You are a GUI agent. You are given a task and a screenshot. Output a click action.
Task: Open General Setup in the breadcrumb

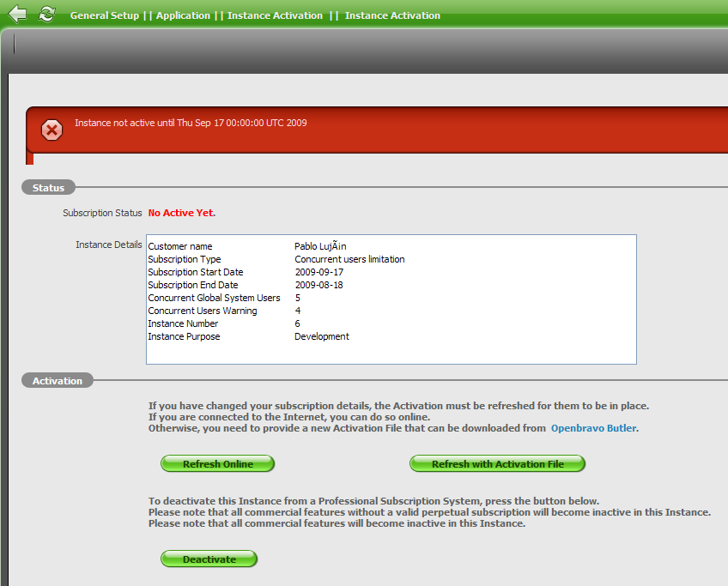(104, 15)
